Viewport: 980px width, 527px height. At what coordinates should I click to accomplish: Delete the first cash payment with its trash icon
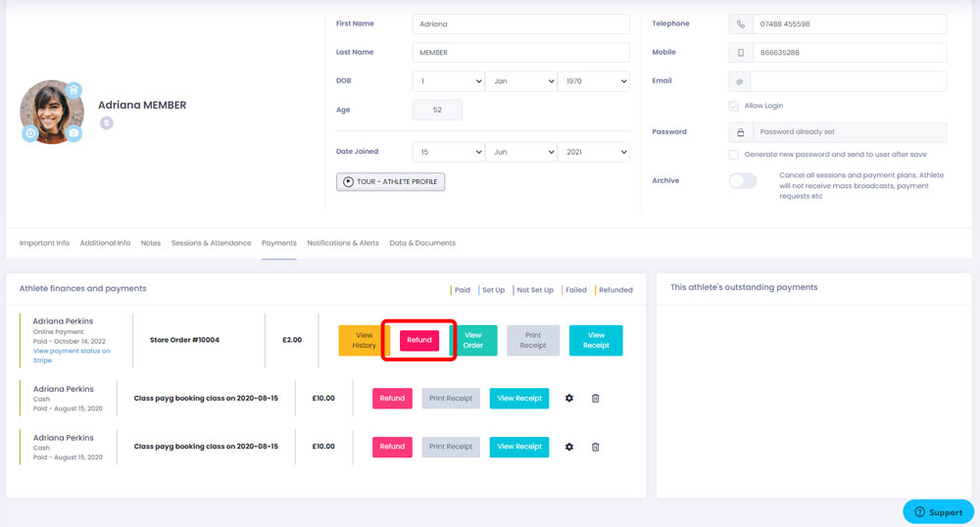coord(595,399)
